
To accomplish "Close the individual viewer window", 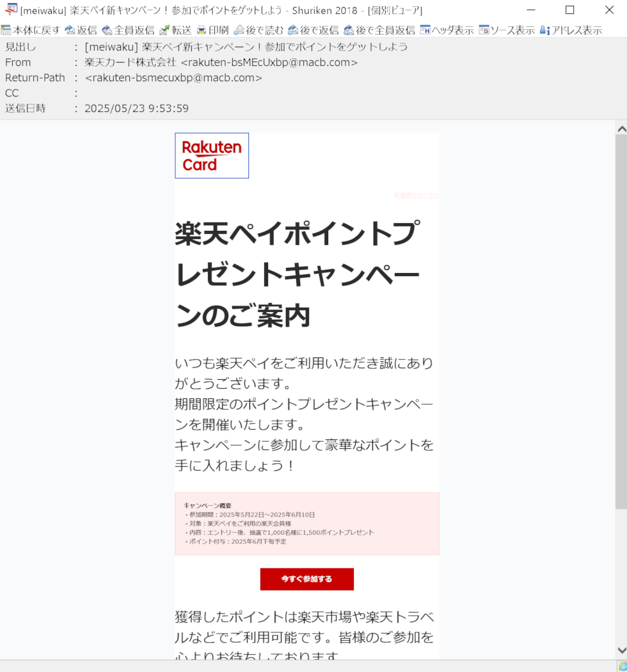I will pyautogui.click(x=609, y=10).
